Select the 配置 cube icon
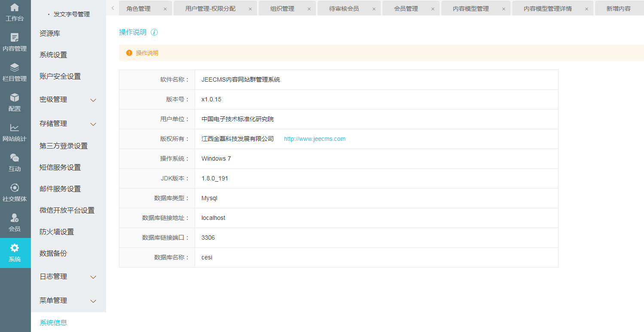Screen dimensions: 644x332 [x=15, y=98]
